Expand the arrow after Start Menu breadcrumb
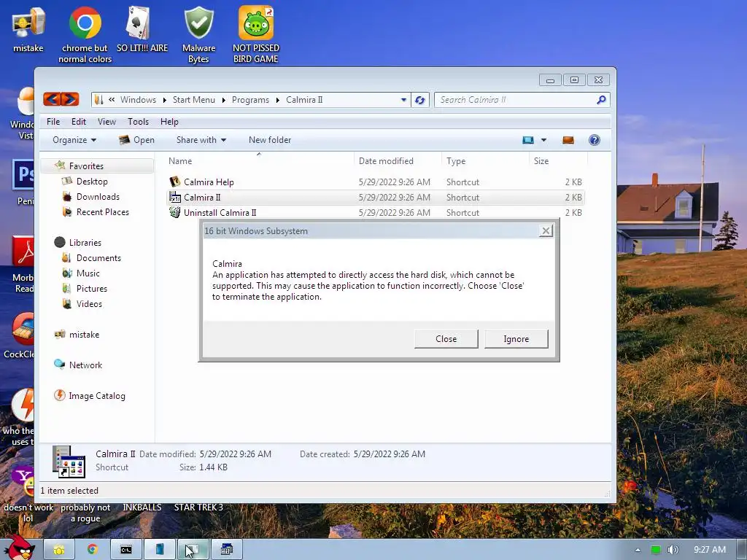Image resolution: width=747 pixels, height=560 pixels. (x=223, y=100)
